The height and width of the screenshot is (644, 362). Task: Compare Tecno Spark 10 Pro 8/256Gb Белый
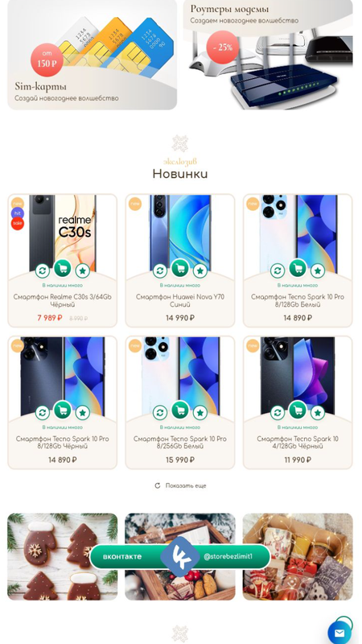159,413
